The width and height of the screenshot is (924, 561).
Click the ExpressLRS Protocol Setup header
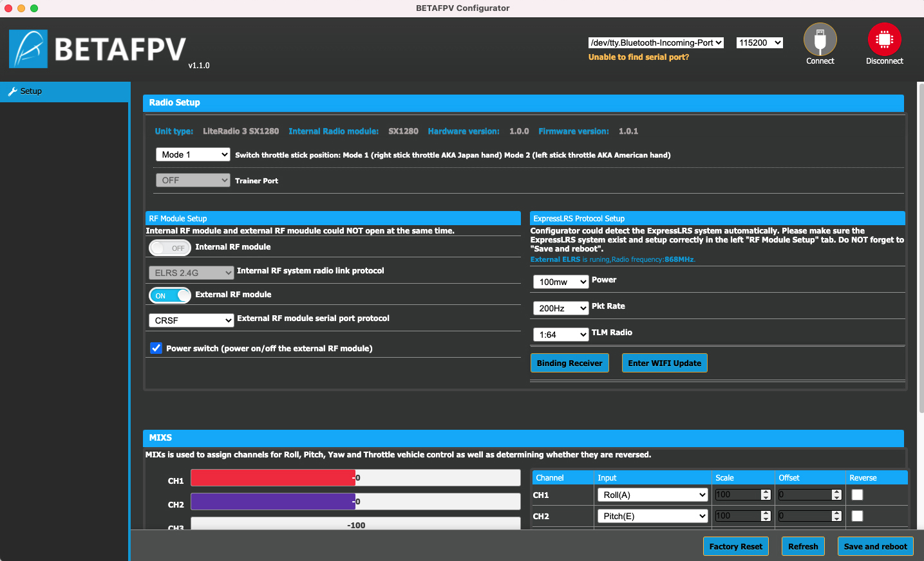pyautogui.click(x=717, y=218)
